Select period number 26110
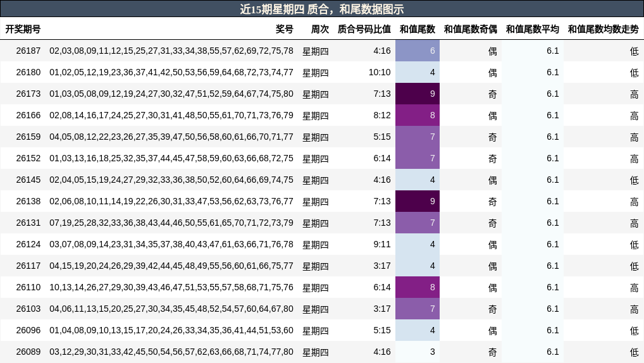The height and width of the screenshot is (363, 644). click(x=28, y=287)
